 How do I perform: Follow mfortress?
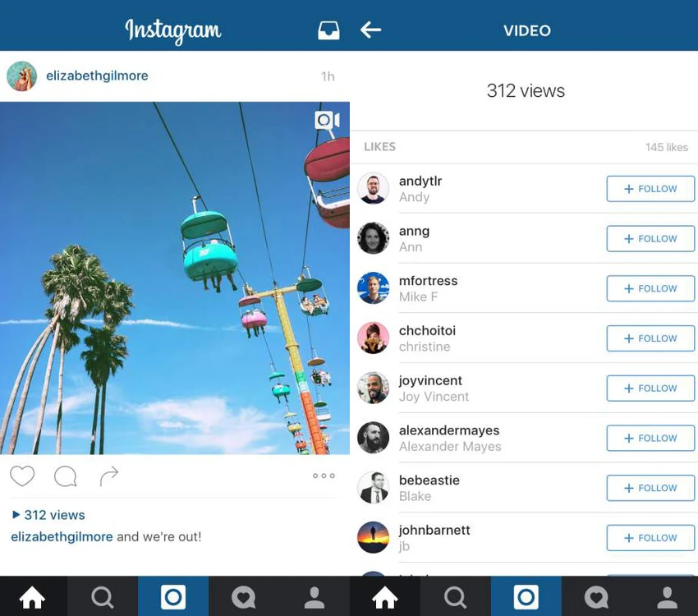650,288
